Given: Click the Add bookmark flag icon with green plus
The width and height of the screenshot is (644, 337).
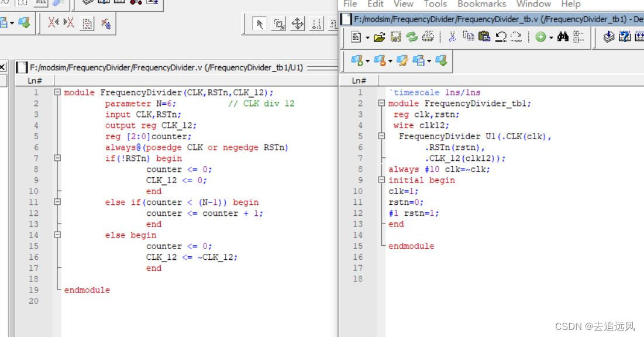Looking at the screenshot, I should pos(356,61).
